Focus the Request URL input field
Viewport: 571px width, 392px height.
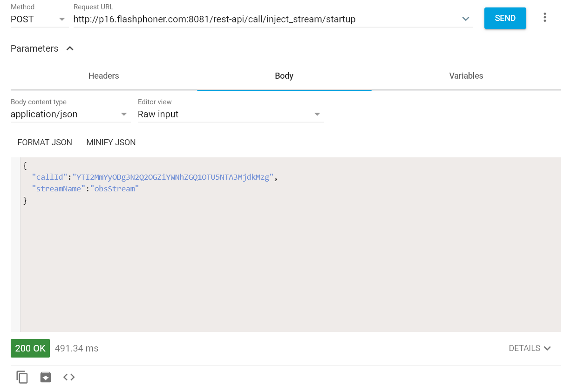pyautogui.click(x=265, y=19)
